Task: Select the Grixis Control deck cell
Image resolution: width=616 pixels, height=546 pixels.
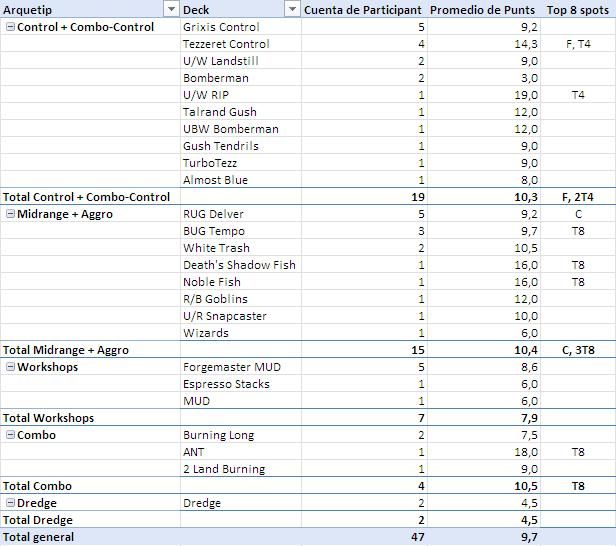Action: [221, 27]
